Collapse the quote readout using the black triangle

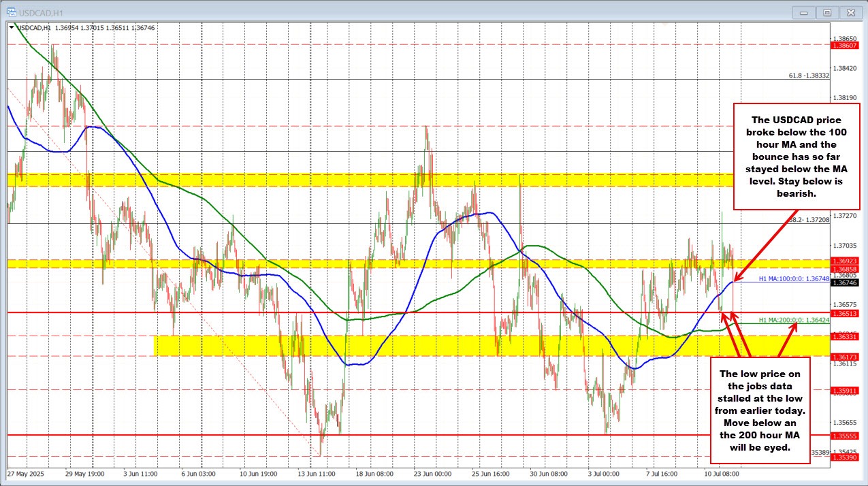[x=12, y=28]
